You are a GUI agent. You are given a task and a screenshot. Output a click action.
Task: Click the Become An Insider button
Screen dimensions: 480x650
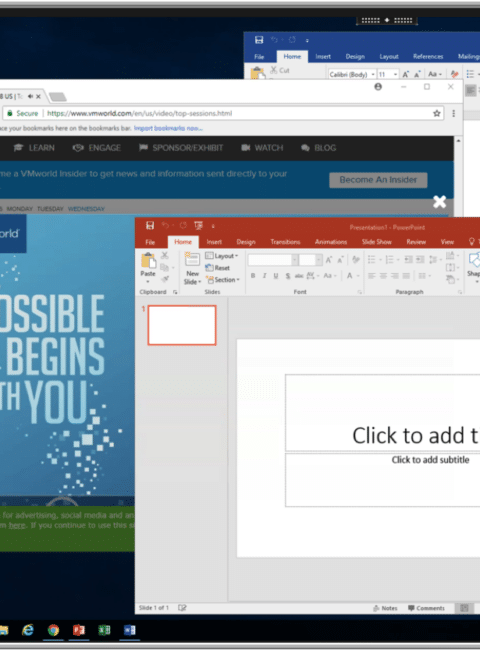(x=378, y=180)
